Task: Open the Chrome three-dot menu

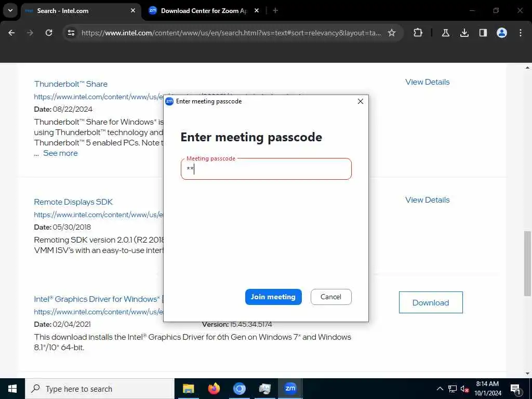Action: coord(521,33)
